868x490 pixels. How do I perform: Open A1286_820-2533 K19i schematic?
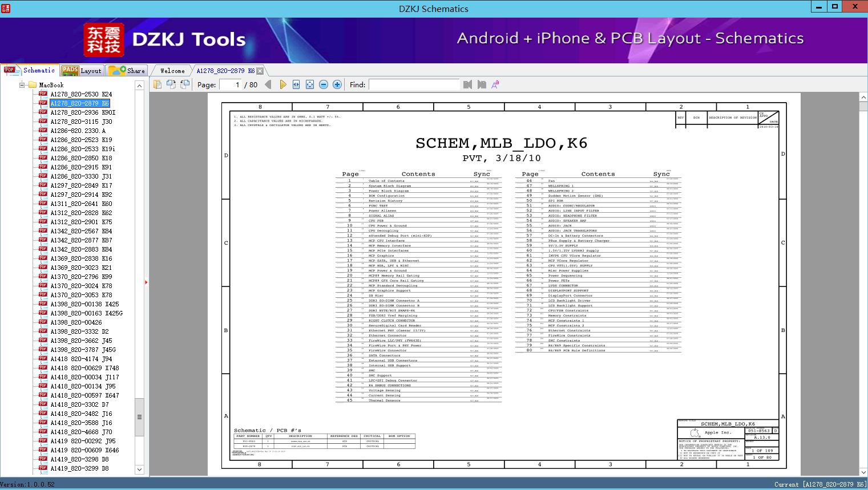[x=83, y=149]
